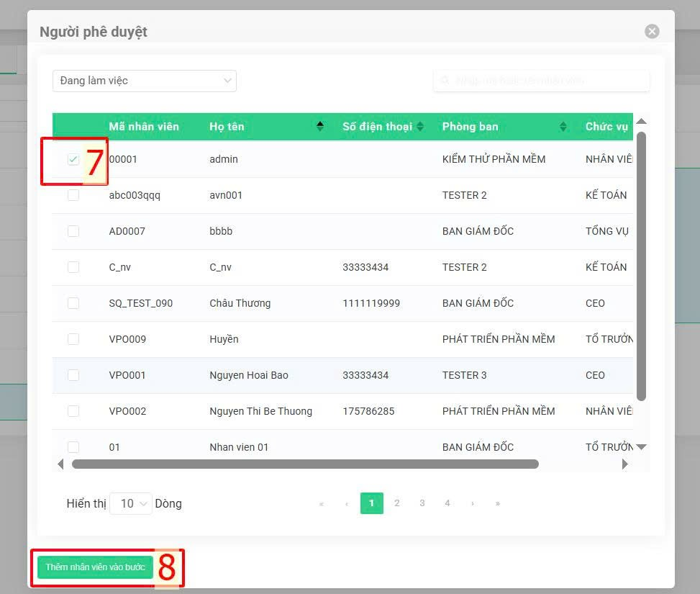Select checkbox for Nguyen Hoai Bao

point(73,375)
